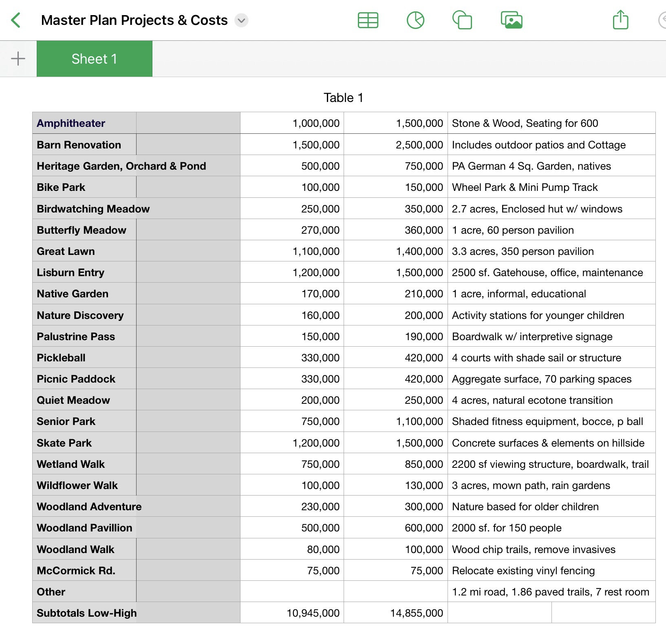Select the Table 1 title text
This screenshot has height=644, width=666.
(x=343, y=98)
